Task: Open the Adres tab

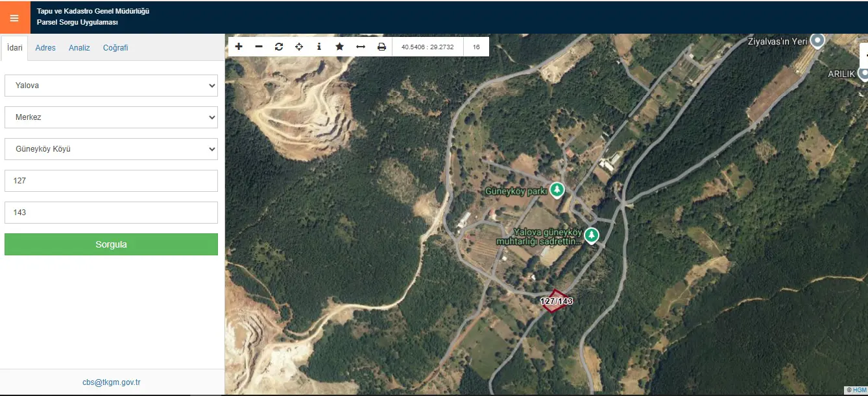Action: (45, 48)
